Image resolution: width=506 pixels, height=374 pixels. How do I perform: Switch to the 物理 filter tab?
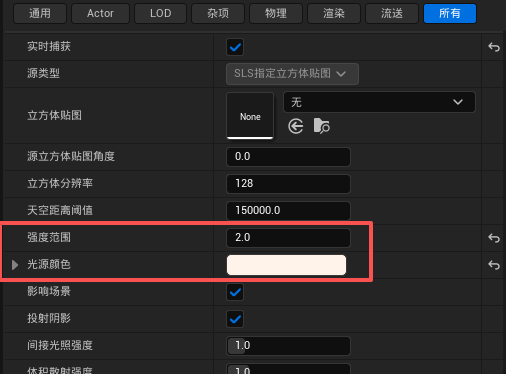point(276,13)
